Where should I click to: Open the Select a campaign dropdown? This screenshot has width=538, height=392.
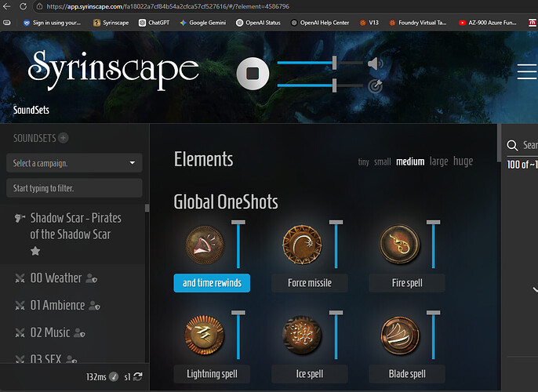pyautogui.click(x=74, y=163)
